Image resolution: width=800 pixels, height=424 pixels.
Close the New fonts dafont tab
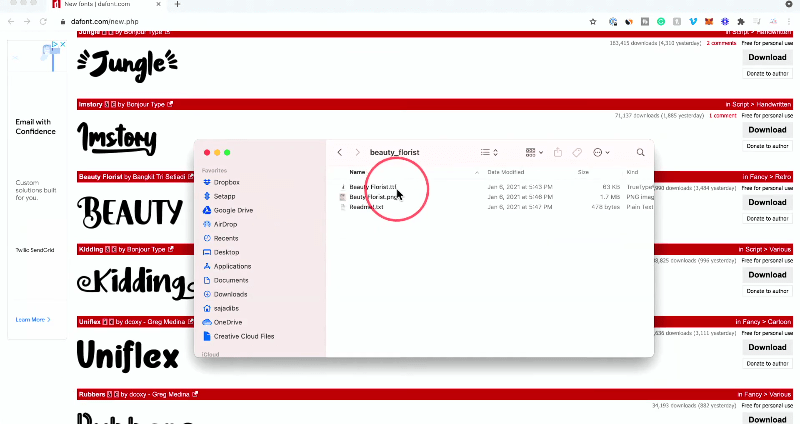(158, 4)
